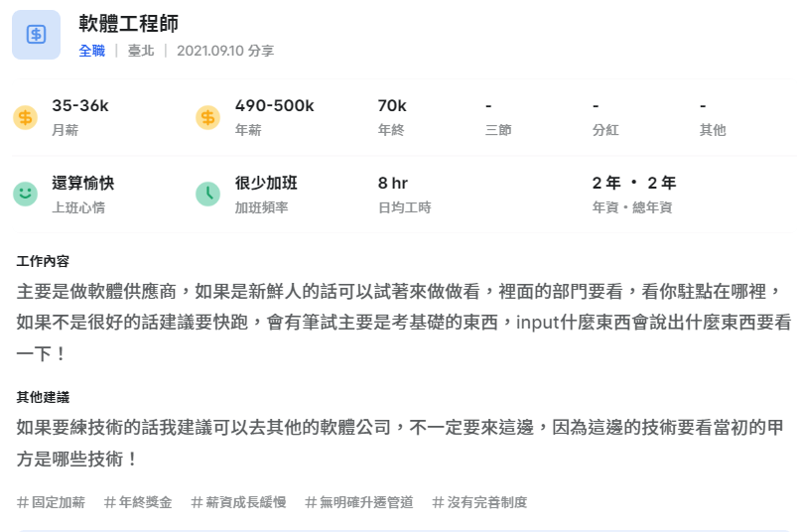The image size is (797, 532).
Task: Click the 年資・總年資 label
Action: (632, 207)
